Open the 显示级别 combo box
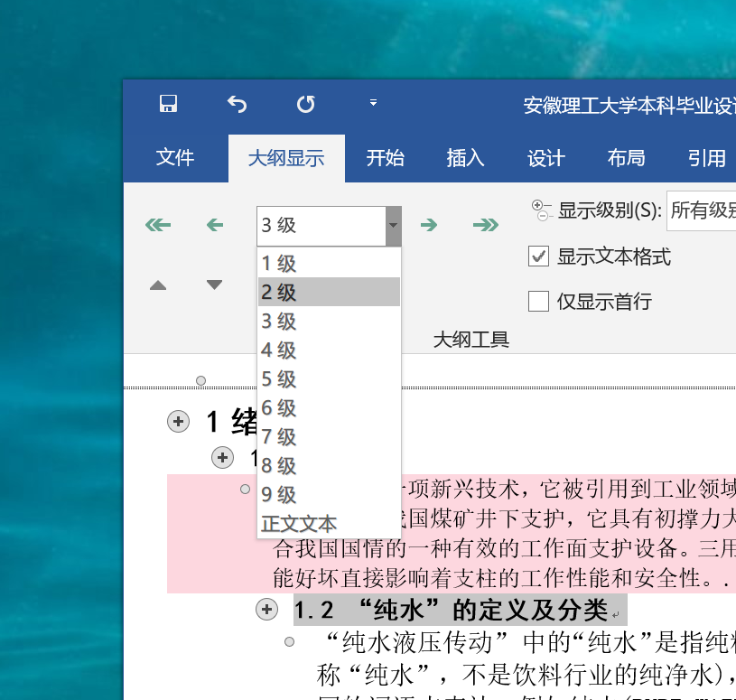The height and width of the screenshot is (700, 736). pos(701,211)
